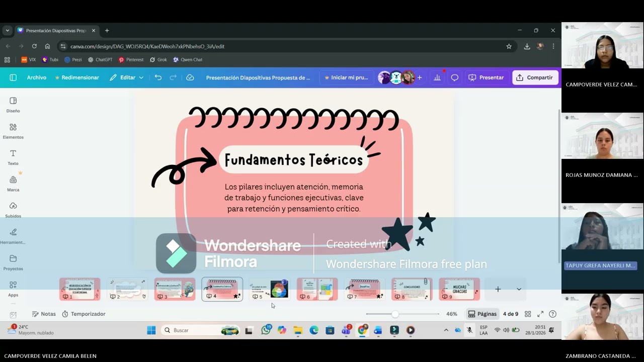This screenshot has width=644, height=362.
Task: Open the ChatGPT bookmark
Action: tap(100, 59)
